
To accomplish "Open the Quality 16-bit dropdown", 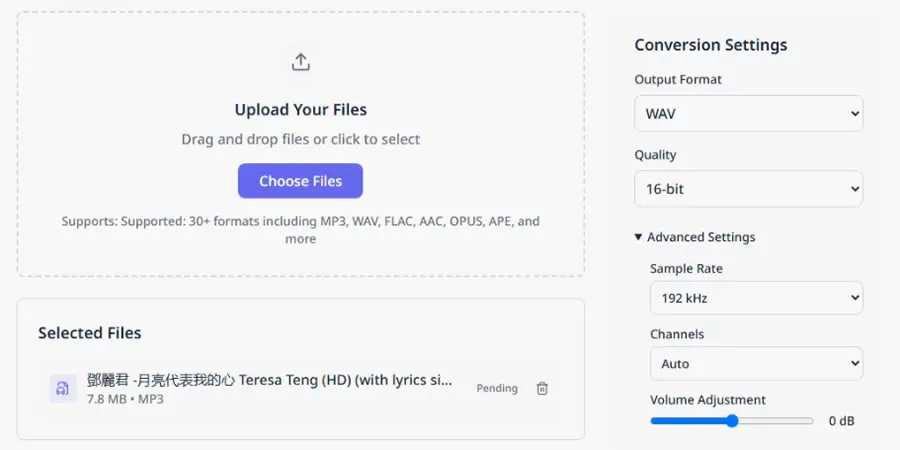I will [x=748, y=189].
